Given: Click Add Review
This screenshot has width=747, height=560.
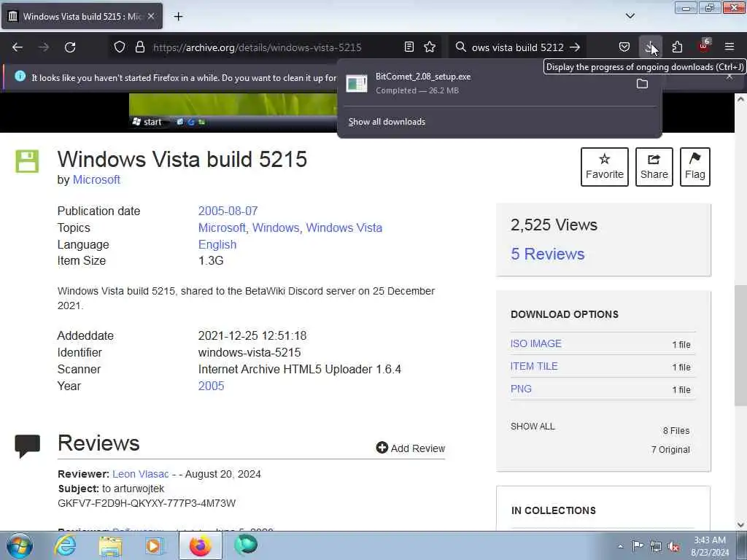Looking at the screenshot, I should pyautogui.click(x=410, y=448).
